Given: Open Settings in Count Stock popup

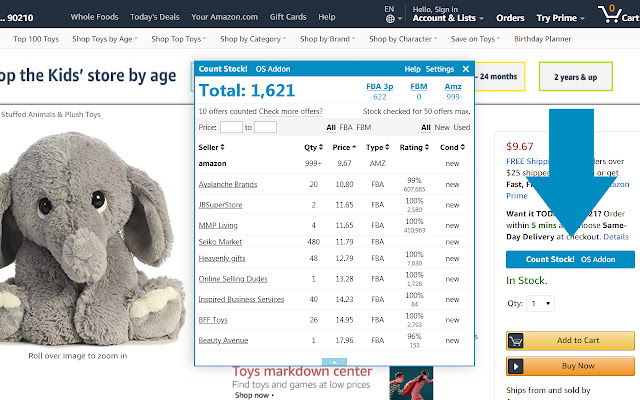Looking at the screenshot, I should coord(440,69).
